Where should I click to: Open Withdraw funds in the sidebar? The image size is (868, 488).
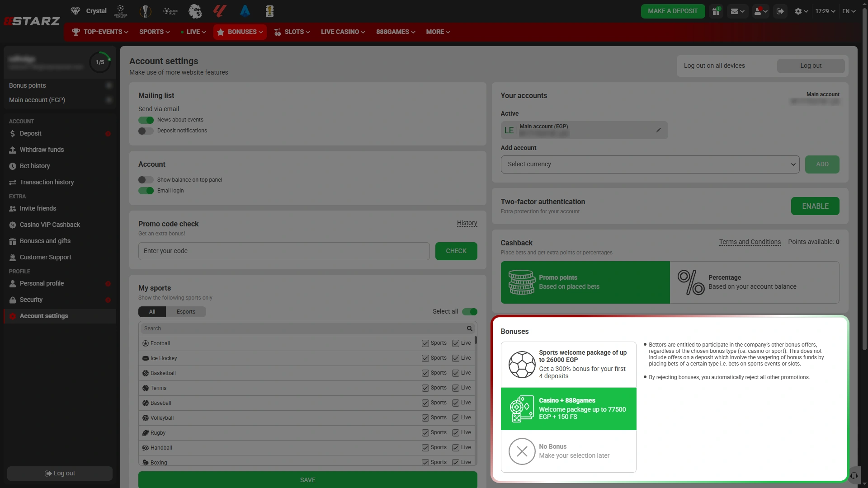coord(60,150)
